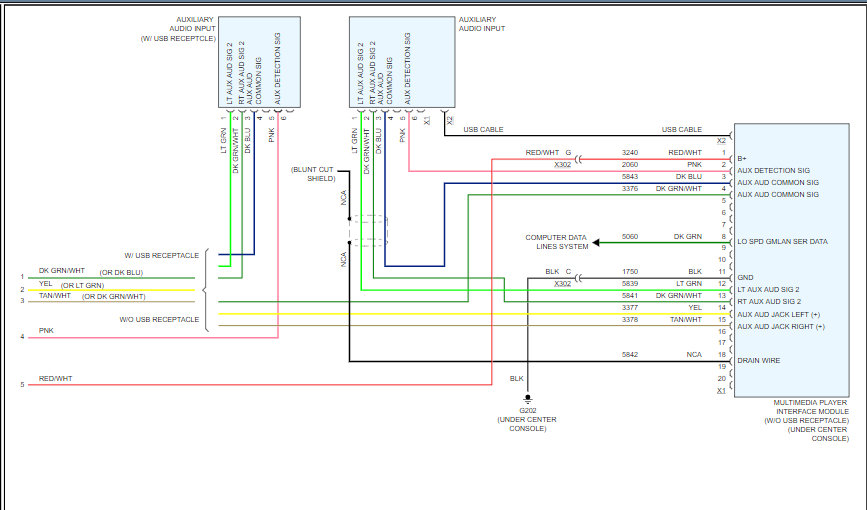Select the AUX AUD JACK LEFT (+) label
867x510 pixels.
pyautogui.click(x=779, y=314)
